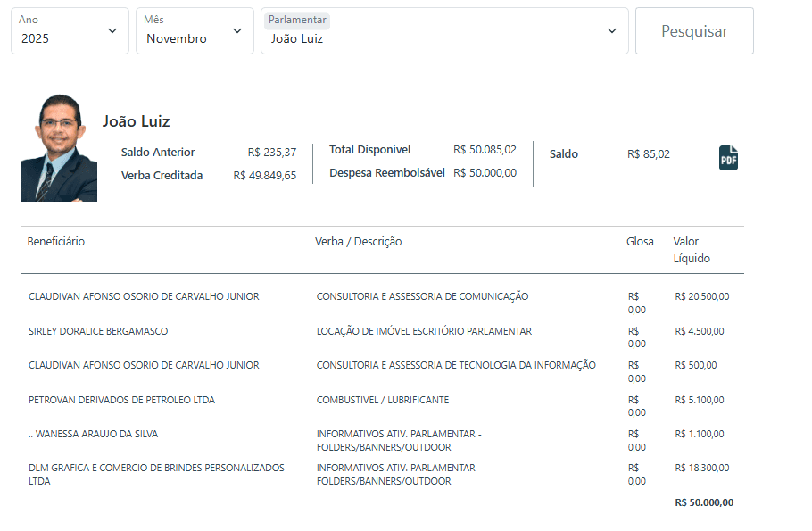Click the Beneficiário column header
Viewport: 812px width, 531px height.
tap(56, 242)
